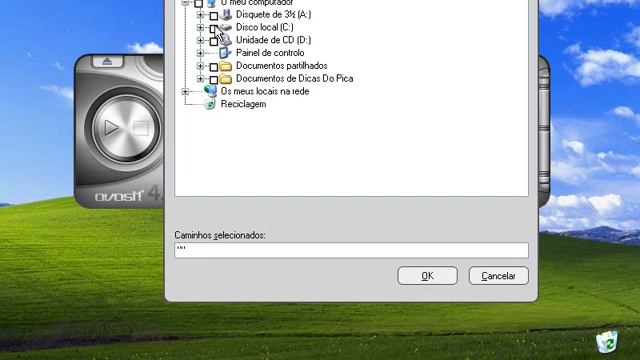Click the avast stop button
This screenshot has height=360, width=640.
(141, 128)
